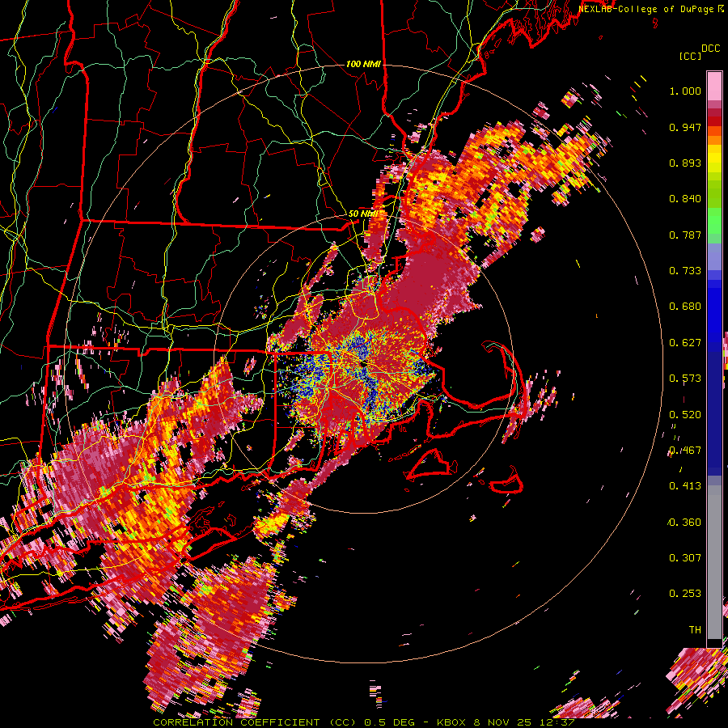Click the 100 NMI range ring label
The image size is (728, 728).
pyautogui.click(x=363, y=64)
